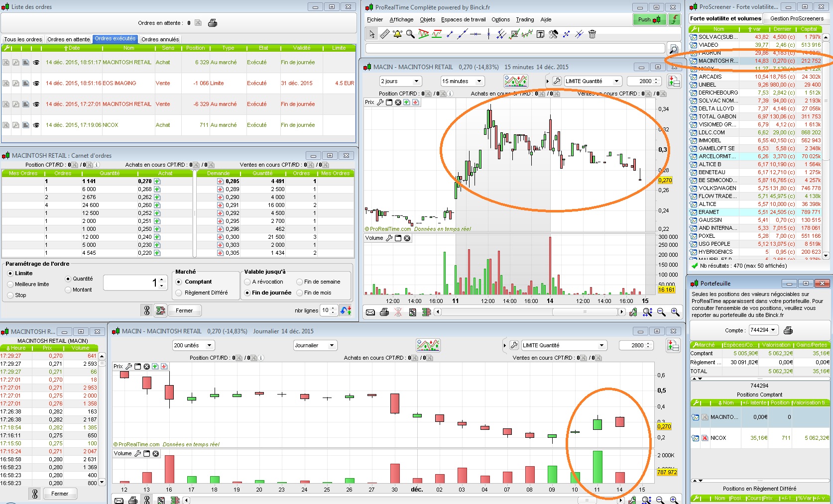
Task: Open the Gestion ProScreeners tab
Action: pos(797,18)
